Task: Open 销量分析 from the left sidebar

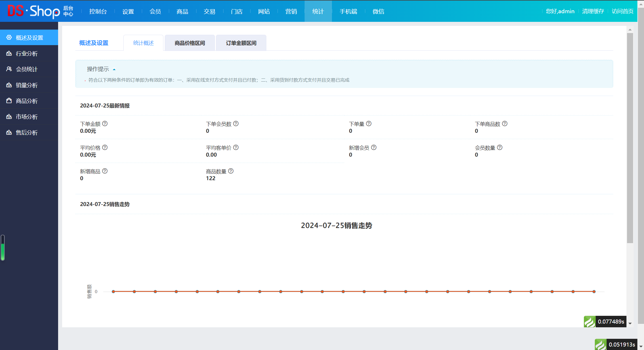Action: point(26,85)
